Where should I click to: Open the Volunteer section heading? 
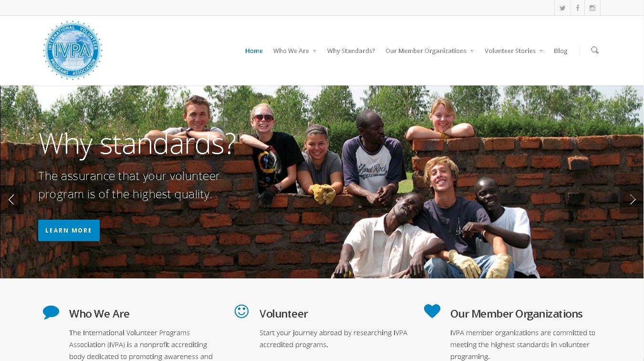[284, 314]
